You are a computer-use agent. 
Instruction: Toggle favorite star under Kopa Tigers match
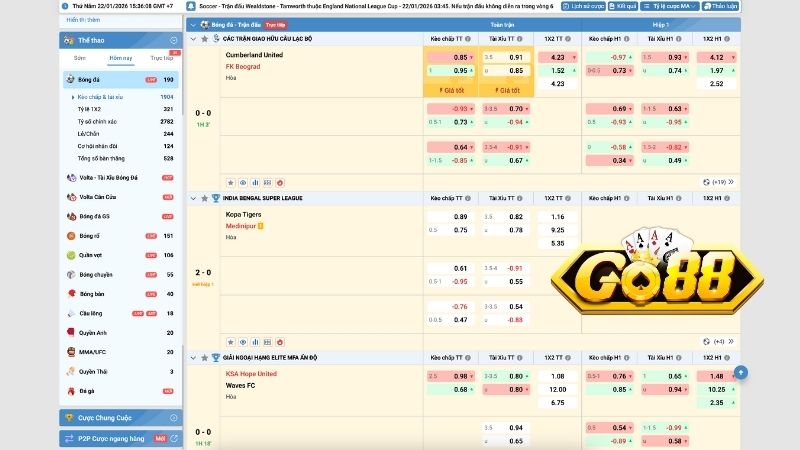tap(231, 342)
